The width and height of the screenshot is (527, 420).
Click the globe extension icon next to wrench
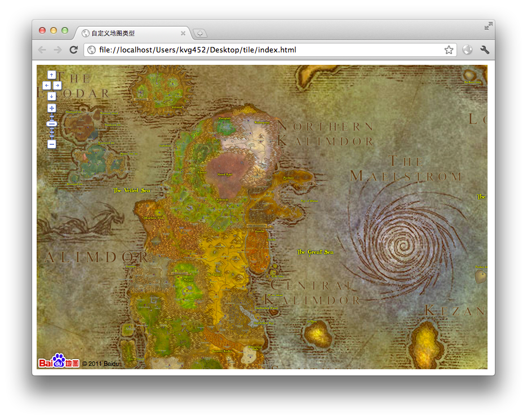467,50
